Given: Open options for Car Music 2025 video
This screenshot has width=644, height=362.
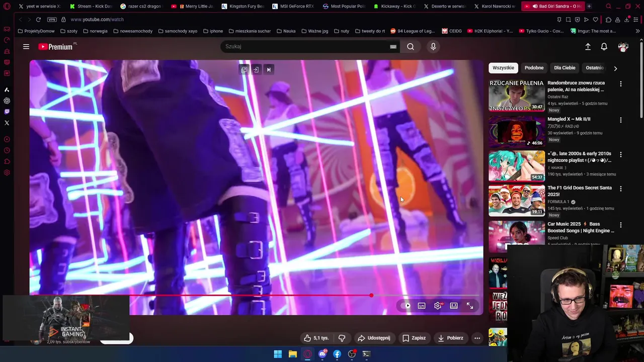Looking at the screenshot, I should tap(621, 225).
